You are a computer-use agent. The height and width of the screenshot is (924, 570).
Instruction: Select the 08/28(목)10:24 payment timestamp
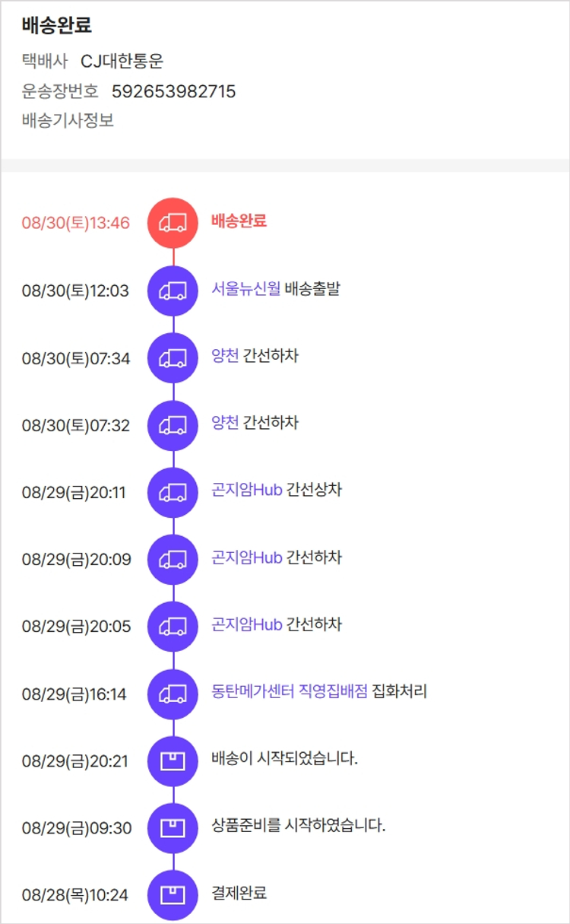point(74,895)
